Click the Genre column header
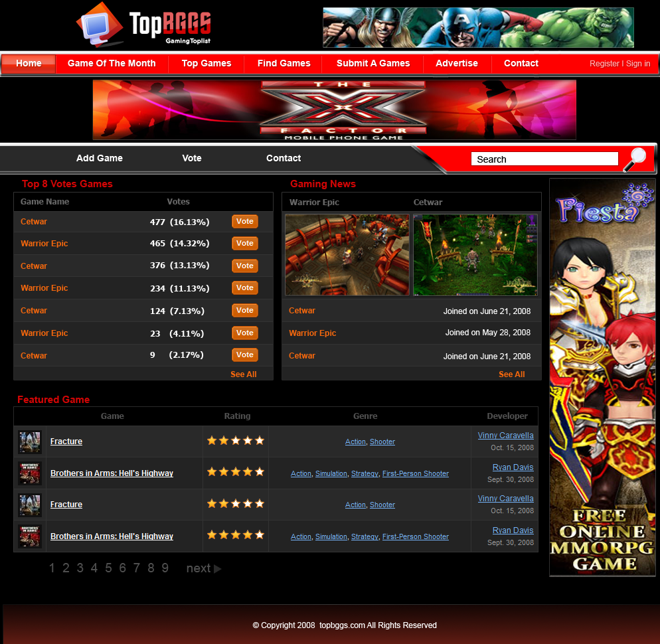This screenshot has height=644, width=660. [365, 416]
